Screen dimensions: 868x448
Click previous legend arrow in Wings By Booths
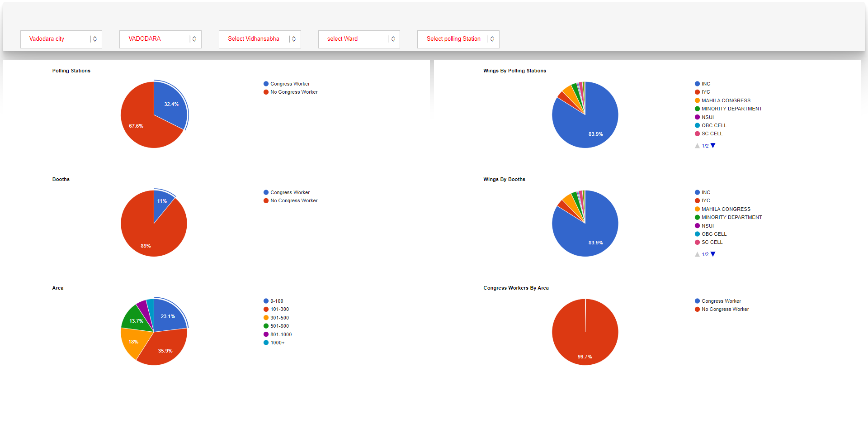coord(697,254)
